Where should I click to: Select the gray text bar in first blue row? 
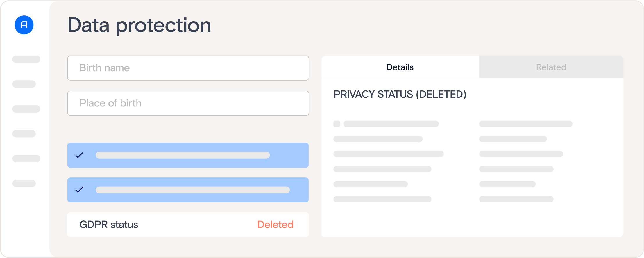[183, 155]
